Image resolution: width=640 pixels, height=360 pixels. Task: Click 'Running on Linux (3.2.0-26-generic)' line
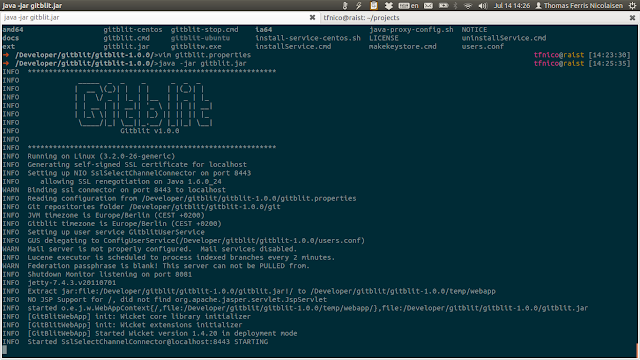tap(101, 156)
